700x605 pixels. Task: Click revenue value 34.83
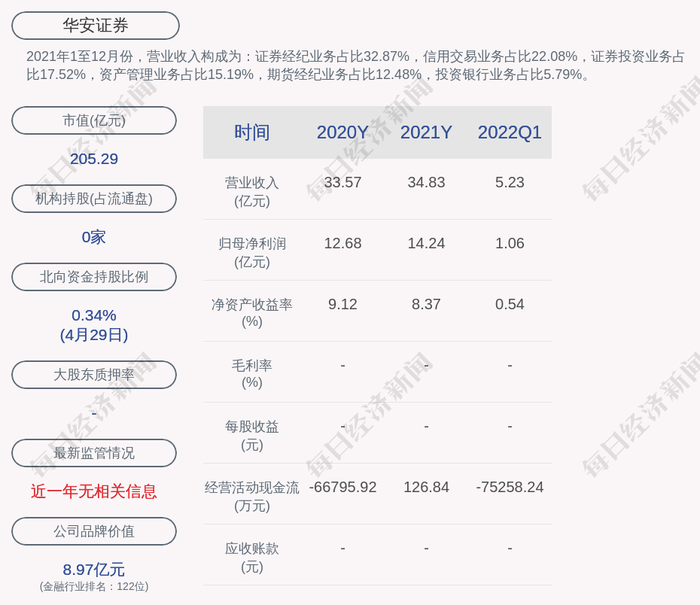click(x=426, y=183)
